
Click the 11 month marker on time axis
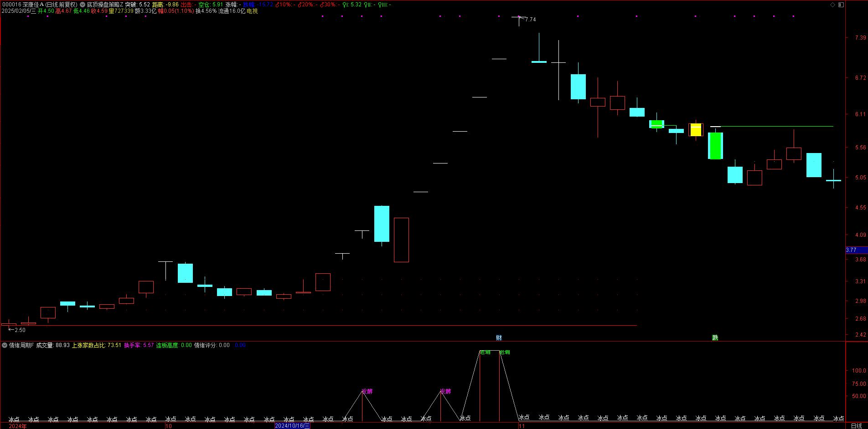coord(522,426)
